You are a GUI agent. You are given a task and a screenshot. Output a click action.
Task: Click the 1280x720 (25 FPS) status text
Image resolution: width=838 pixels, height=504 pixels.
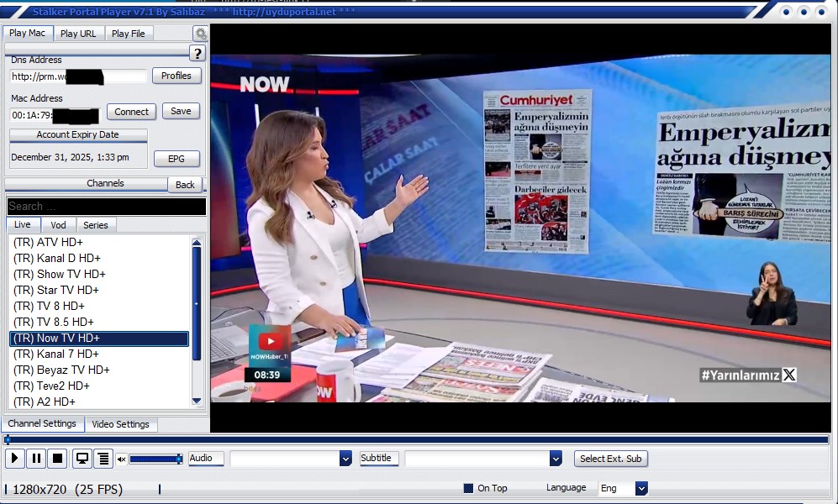(68, 490)
